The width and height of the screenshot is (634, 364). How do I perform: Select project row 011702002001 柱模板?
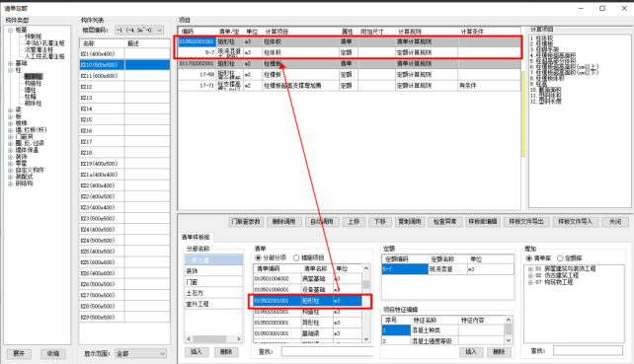pos(350,64)
